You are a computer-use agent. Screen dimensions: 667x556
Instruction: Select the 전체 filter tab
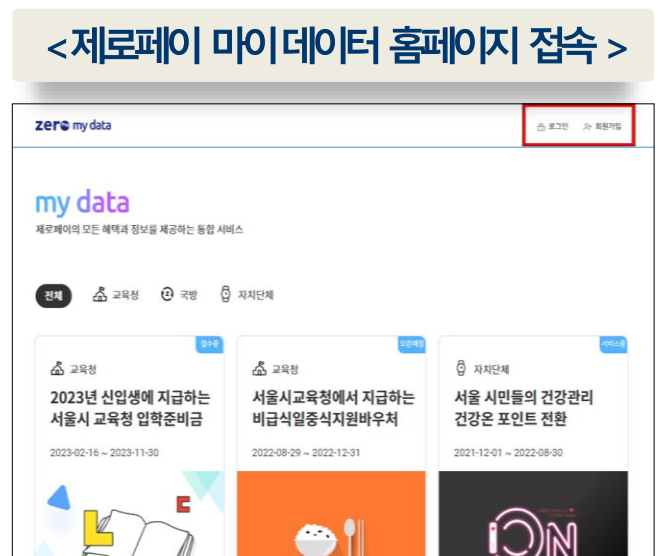54,296
